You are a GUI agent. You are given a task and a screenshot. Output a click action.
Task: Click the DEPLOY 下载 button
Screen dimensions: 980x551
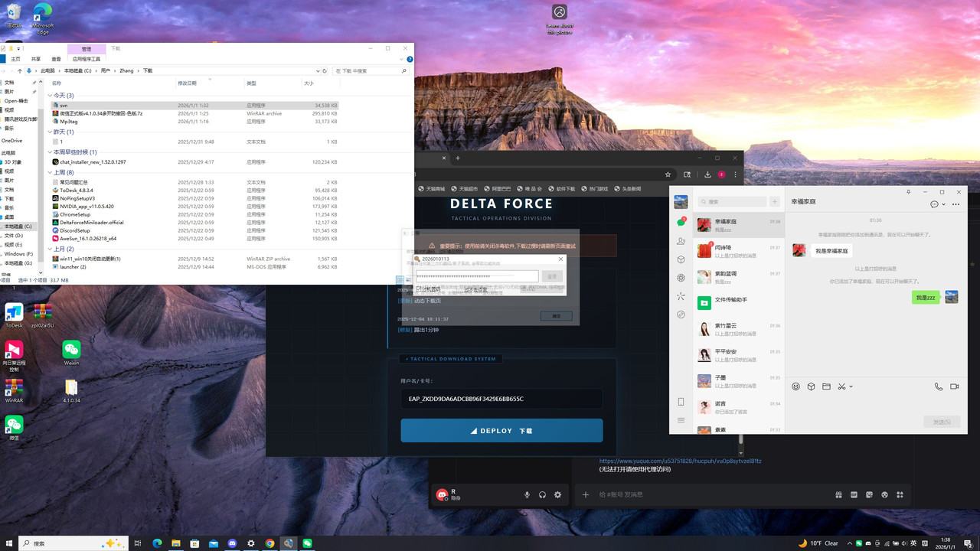[x=501, y=431]
